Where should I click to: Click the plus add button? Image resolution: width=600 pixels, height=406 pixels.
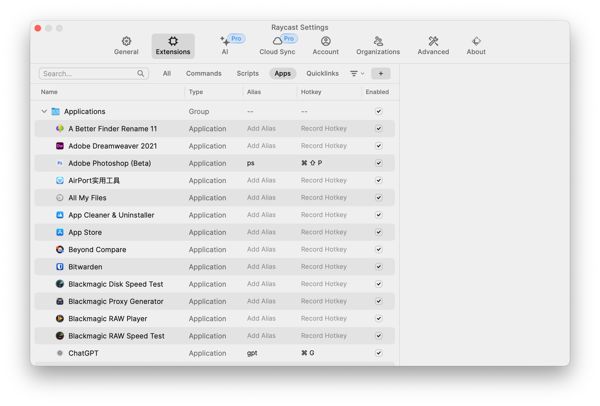381,73
